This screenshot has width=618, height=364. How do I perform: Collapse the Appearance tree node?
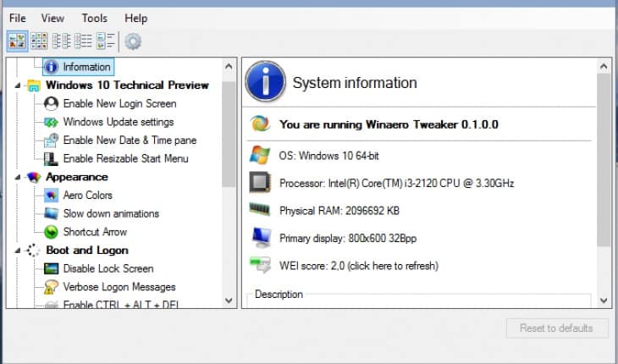click(x=18, y=177)
